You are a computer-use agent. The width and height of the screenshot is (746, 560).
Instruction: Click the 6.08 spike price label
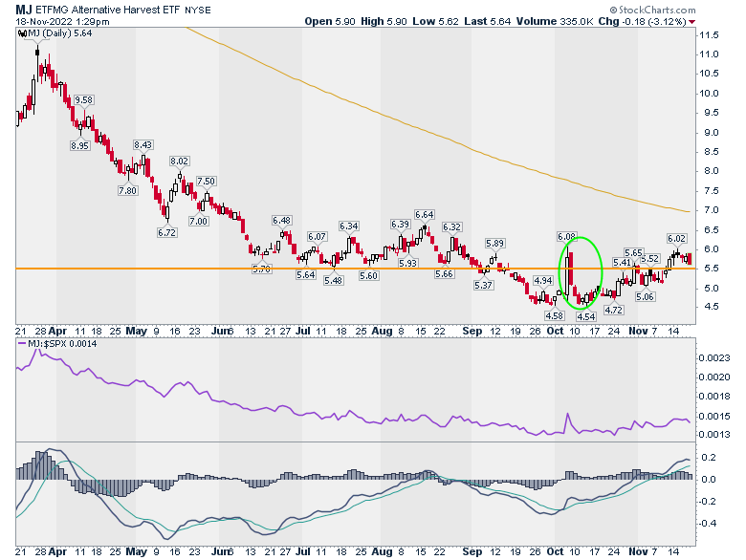point(566,236)
